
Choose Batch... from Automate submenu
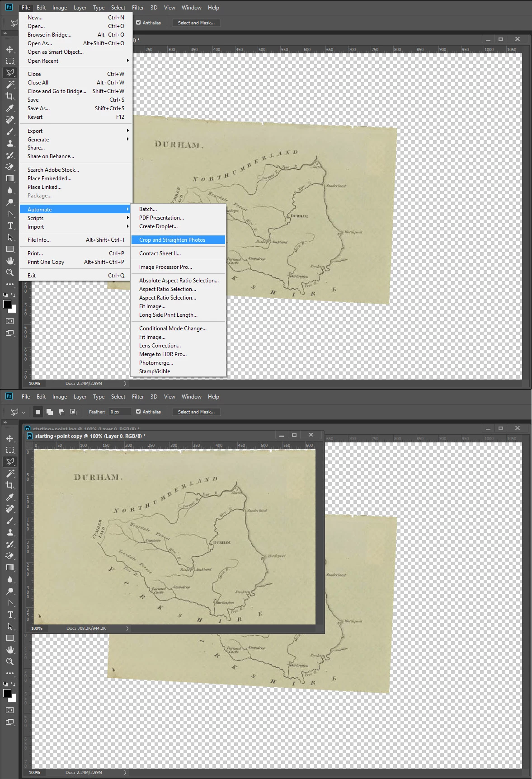pos(178,209)
